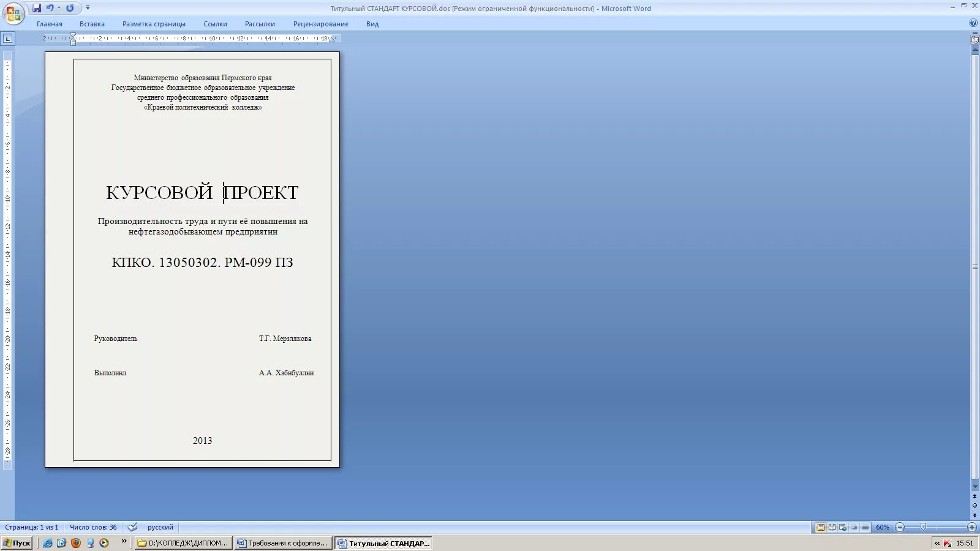The image size is (980, 551).
Task: Launch Firefox from quick launch
Action: [75, 543]
